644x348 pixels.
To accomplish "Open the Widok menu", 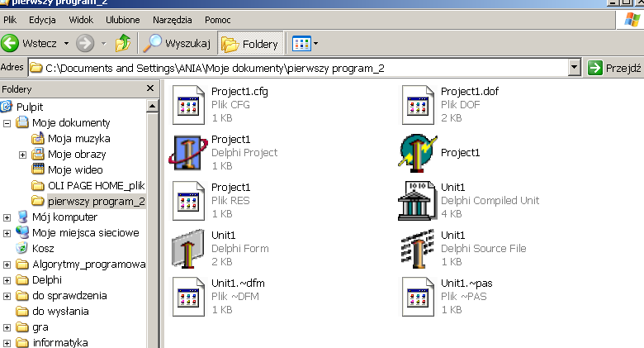I will click(x=81, y=20).
